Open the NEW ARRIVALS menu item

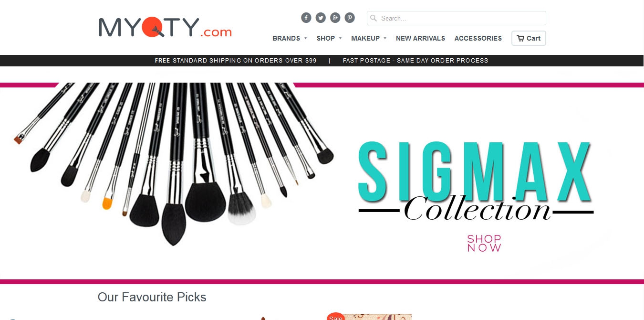(x=420, y=38)
